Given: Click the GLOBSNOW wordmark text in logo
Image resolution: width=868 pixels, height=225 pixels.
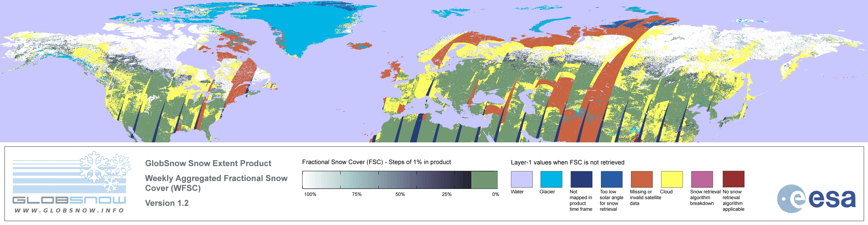Looking at the screenshot, I should point(69,200).
